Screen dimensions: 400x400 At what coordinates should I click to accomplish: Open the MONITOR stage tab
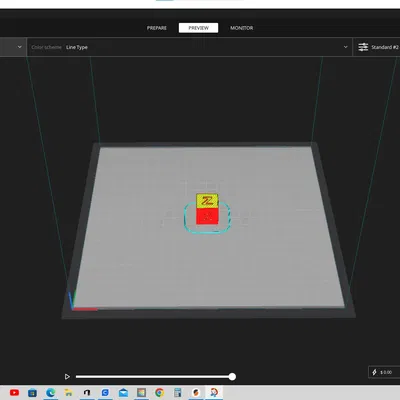pos(242,28)
